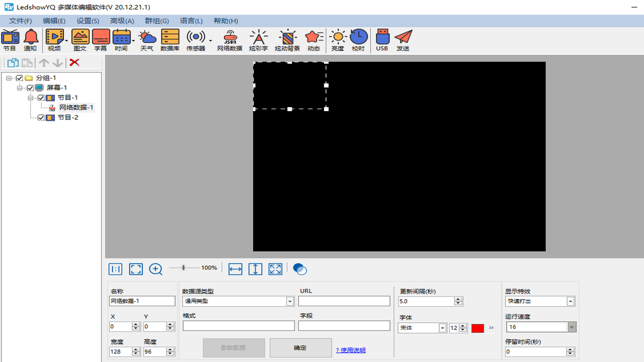Click the 确定 confirm button

pyautogui.click(x=300, y=348)
